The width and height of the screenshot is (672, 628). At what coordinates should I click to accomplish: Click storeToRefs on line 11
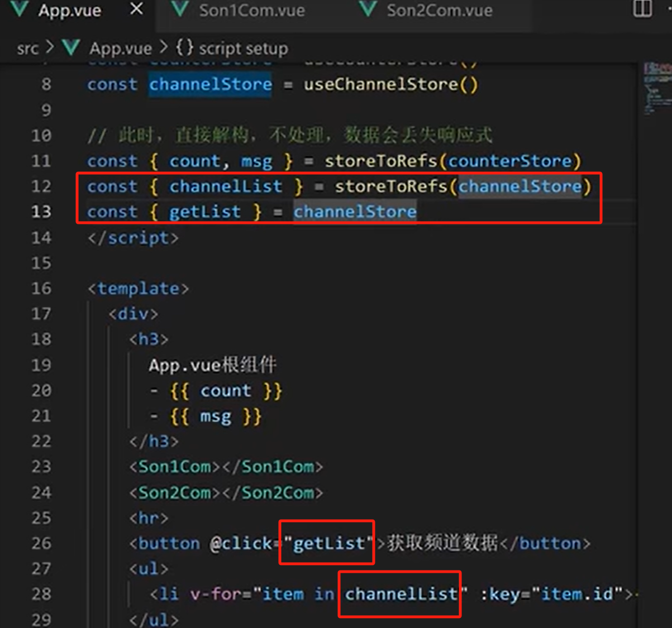coord(381,161)
